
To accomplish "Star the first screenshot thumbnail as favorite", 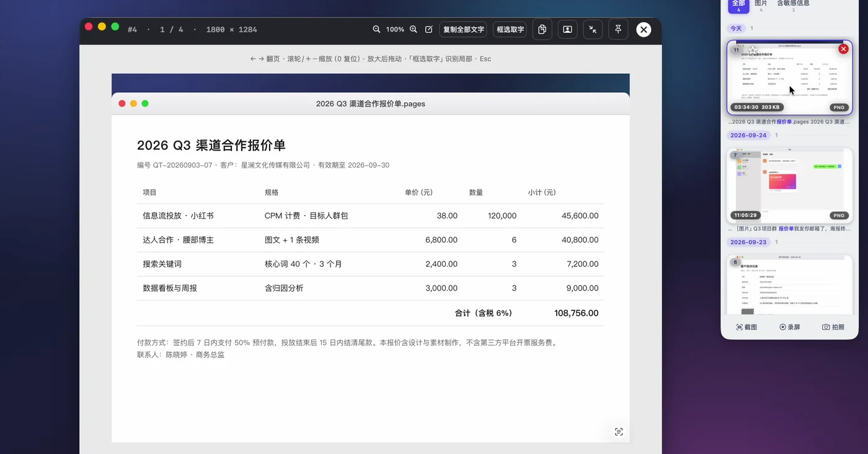I will (x=753, y=50).
